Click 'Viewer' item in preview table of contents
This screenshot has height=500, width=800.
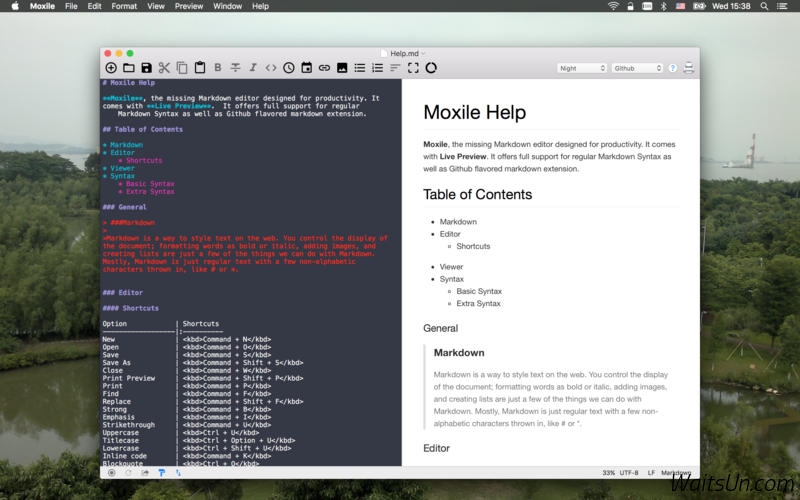[x=452, y=267]
